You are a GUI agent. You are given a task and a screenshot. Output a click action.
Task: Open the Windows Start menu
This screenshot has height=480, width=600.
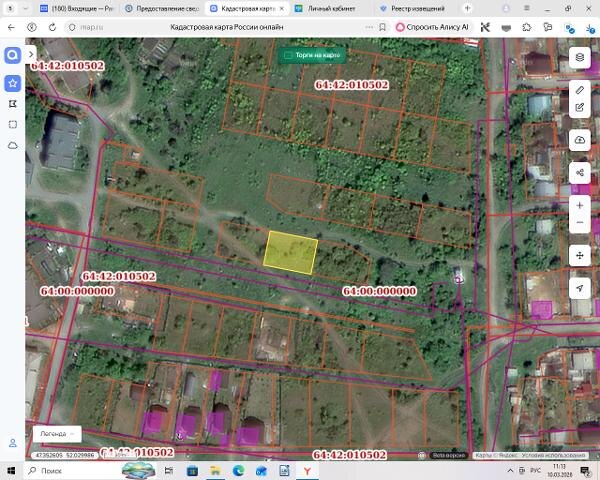pos(10,470)
